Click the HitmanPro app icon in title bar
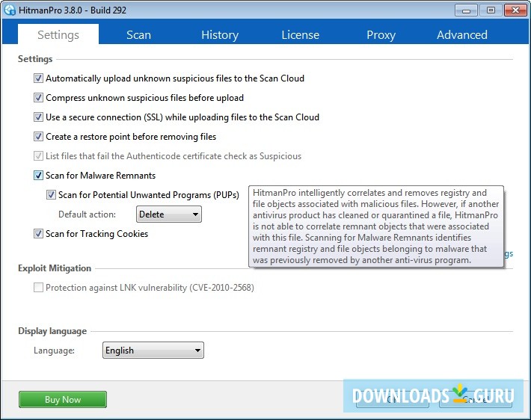 tap(10, 10)
